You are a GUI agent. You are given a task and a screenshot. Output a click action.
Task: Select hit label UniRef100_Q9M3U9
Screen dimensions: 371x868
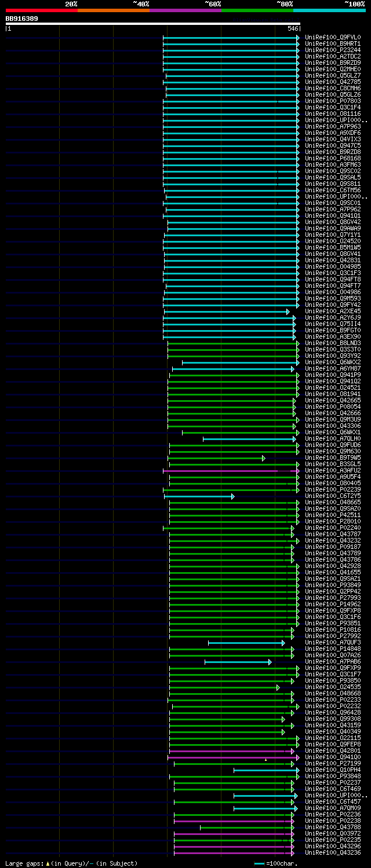point(333,419)
